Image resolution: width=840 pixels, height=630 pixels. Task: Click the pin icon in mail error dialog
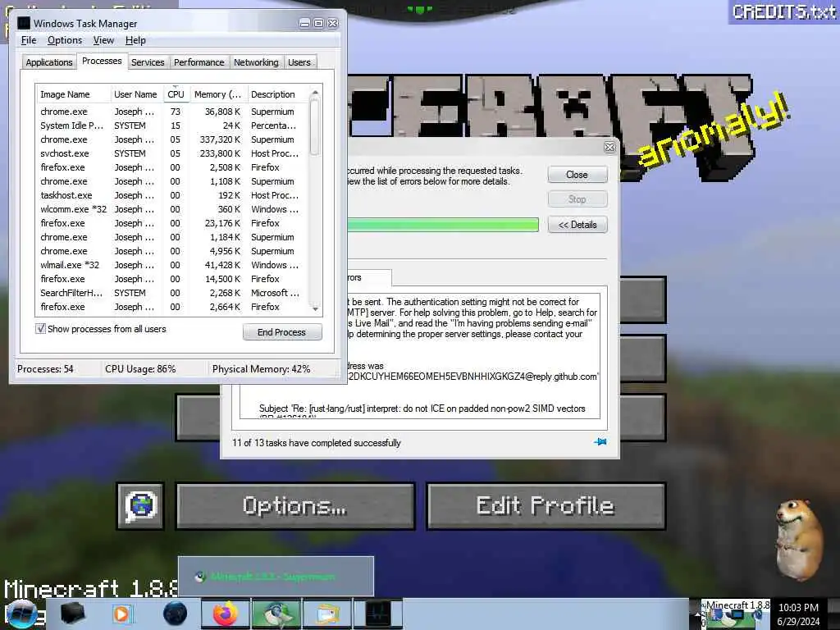600,442
